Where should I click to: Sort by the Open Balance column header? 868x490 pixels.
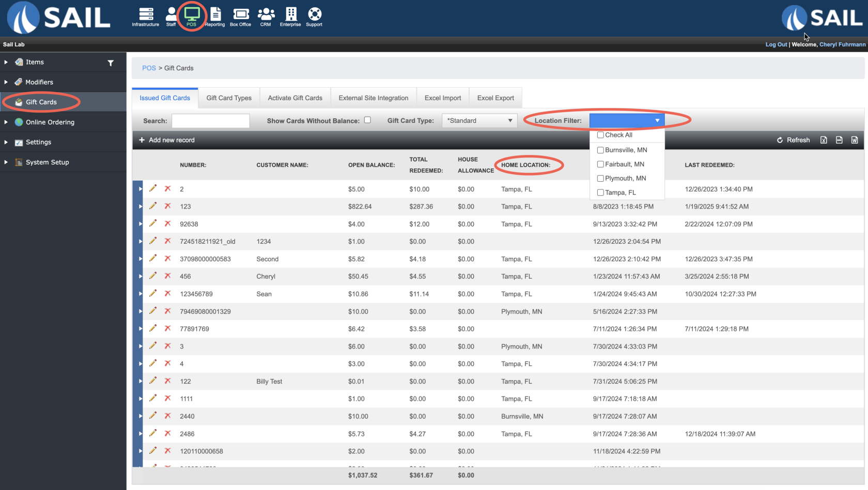pos(371,165)
